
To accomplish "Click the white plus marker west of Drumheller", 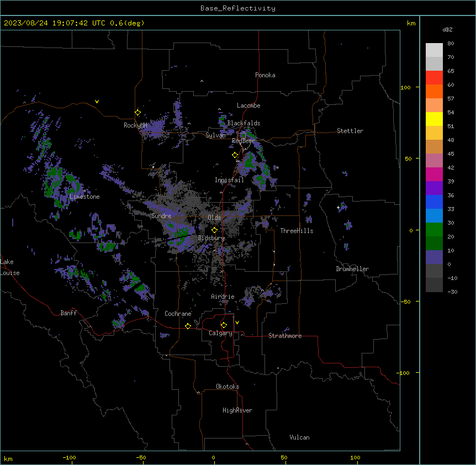I will click(338, 207).
